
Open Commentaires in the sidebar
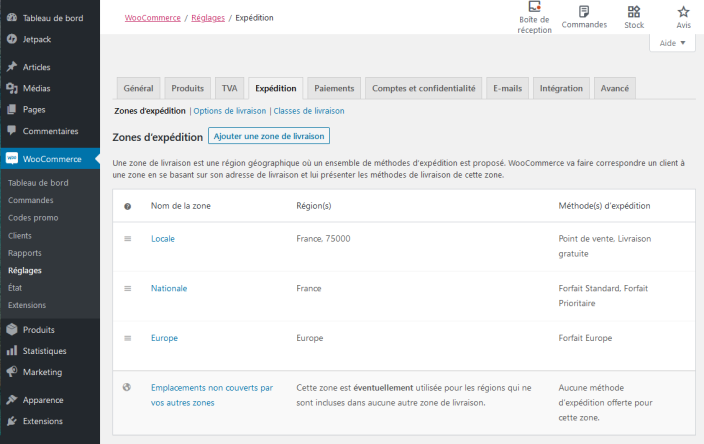(x=50, y=131)
